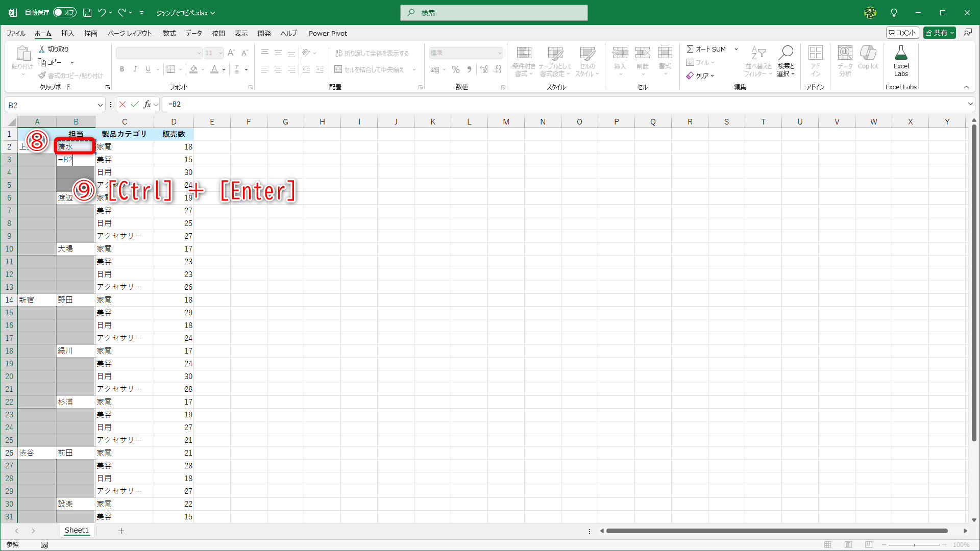Switch to the Power Pivot tab
The width and height of the screenshot is (980, 551).
tap(328, 33)
